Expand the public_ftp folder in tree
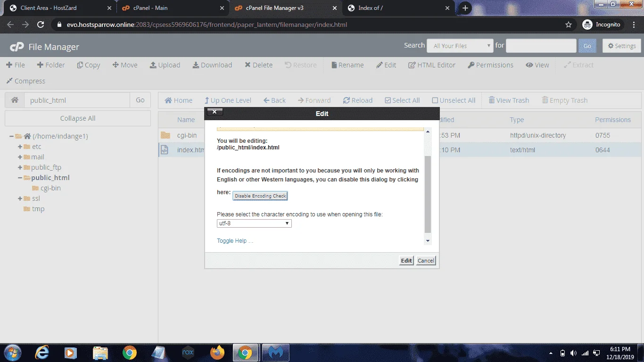The height and width of the screenshot is (362, 644). point(20,167)
